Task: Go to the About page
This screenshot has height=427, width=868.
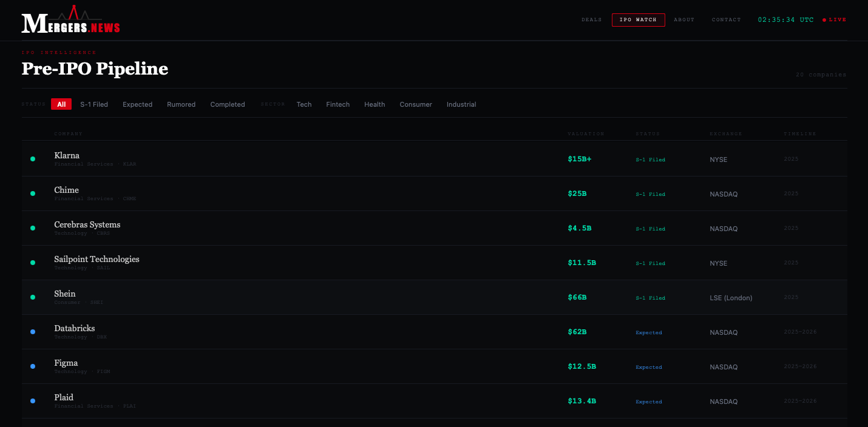Action: (x=684, y=20)
